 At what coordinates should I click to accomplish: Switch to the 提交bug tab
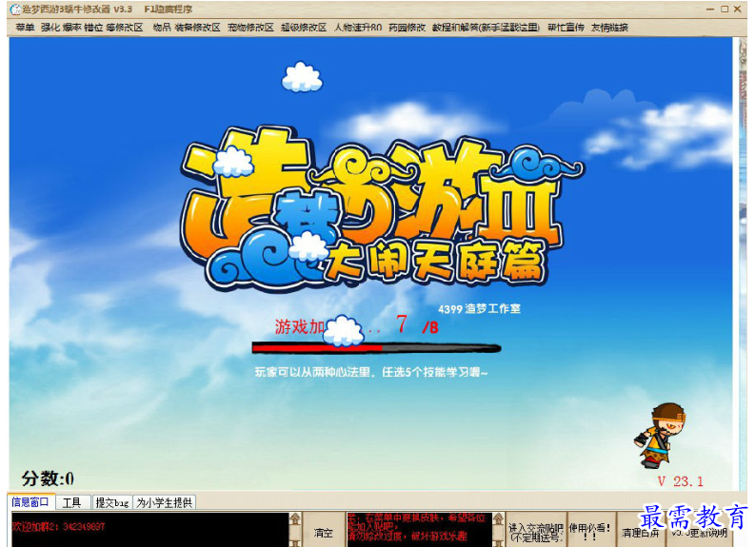[x=112, y=502]
